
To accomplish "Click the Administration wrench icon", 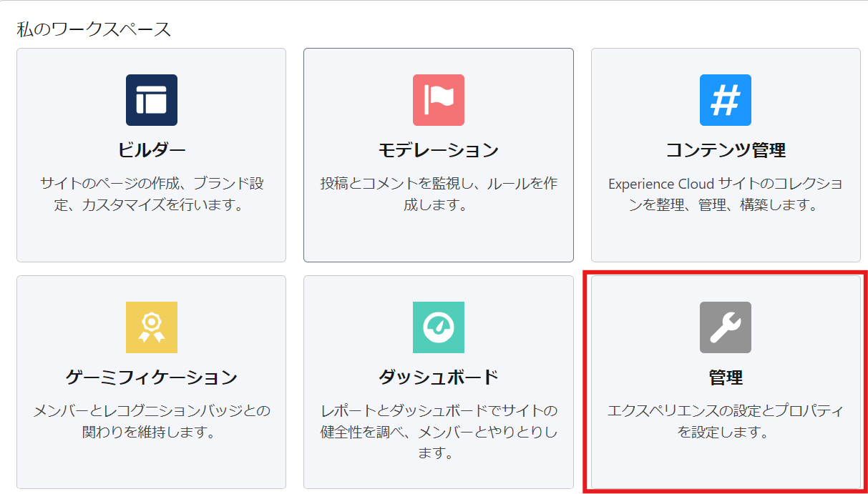I will tap(725, 327).
